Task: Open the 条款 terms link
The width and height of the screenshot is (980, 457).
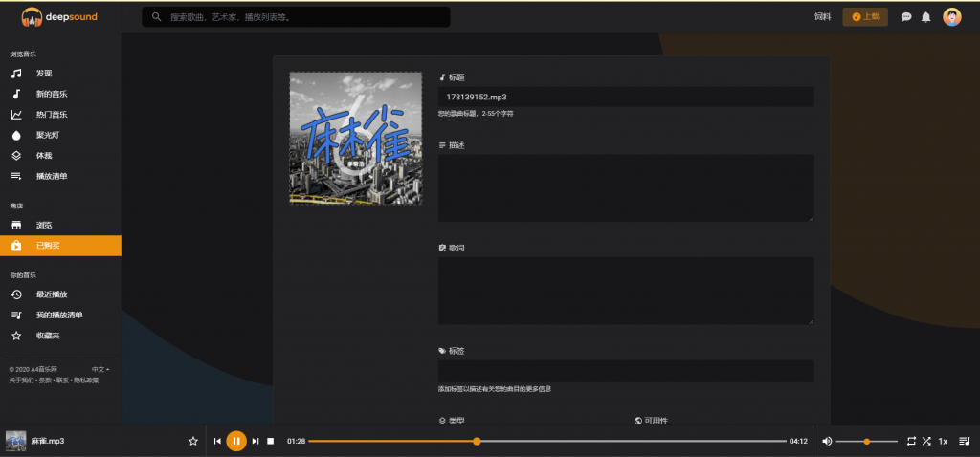Action: tap(45, 381)
